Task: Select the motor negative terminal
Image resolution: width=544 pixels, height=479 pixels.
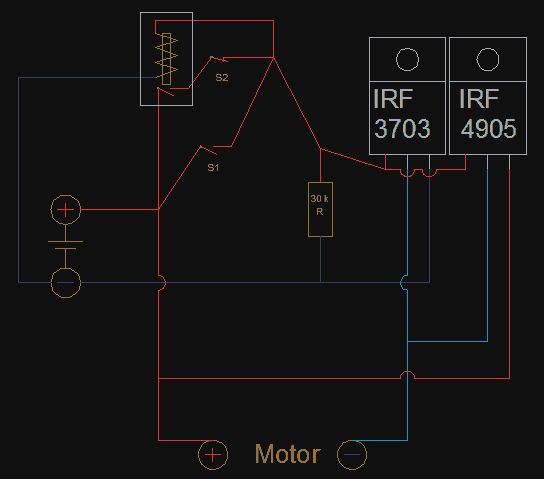Action: (x=352, y=455)
